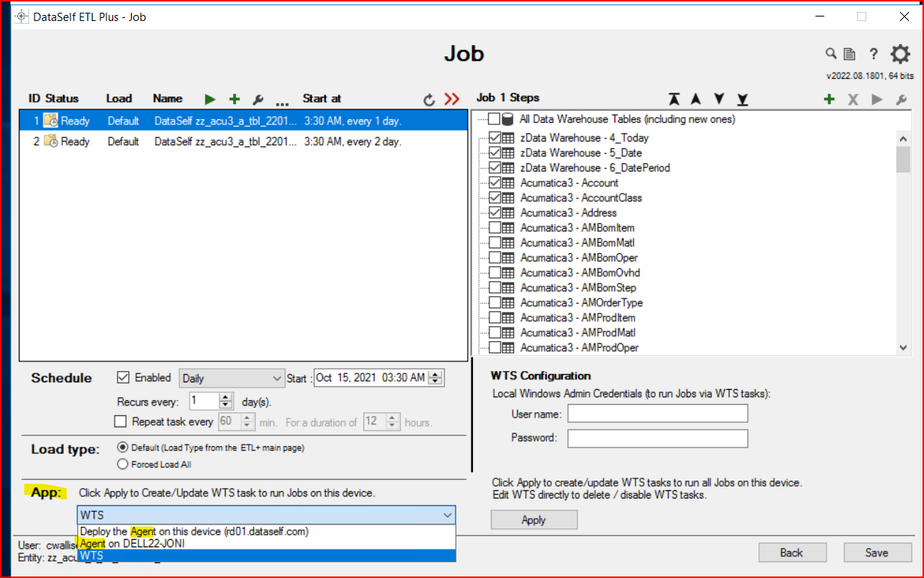
Task: Open settings with the gear icon
Action: click(x=900, y=54)
